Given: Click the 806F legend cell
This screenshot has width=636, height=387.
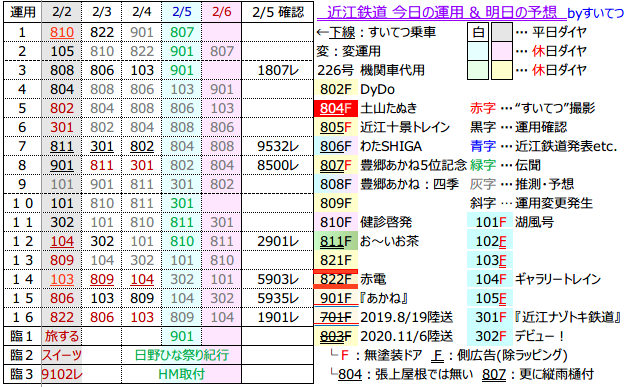Looking at the screenshot, I should point(335,146).
